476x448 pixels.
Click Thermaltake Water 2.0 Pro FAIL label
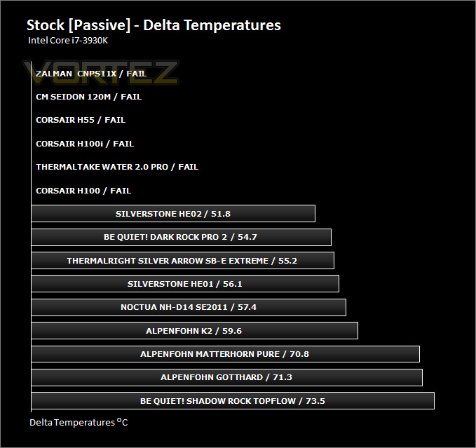coord(117,167)
